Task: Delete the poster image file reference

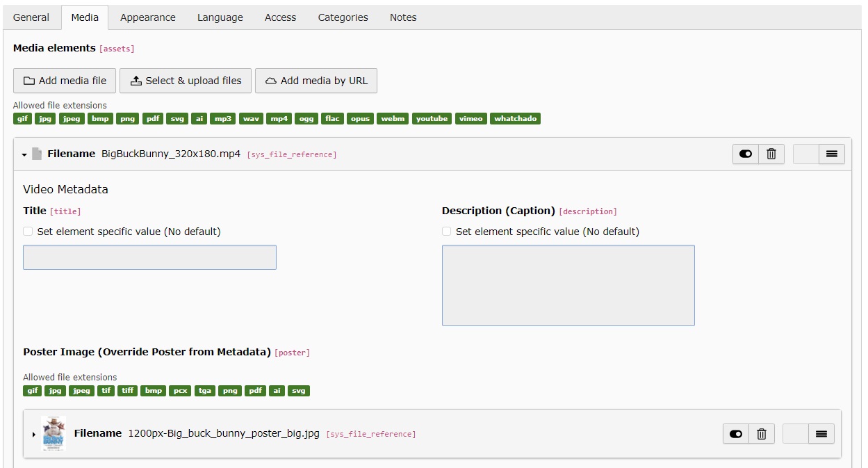Action: pyautogui.click(x=761, y=434)
